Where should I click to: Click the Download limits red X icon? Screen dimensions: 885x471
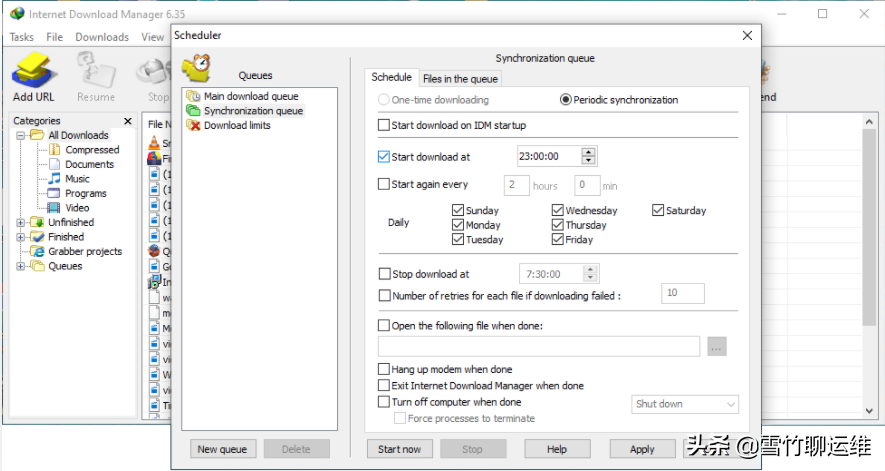tap(193, 125)
